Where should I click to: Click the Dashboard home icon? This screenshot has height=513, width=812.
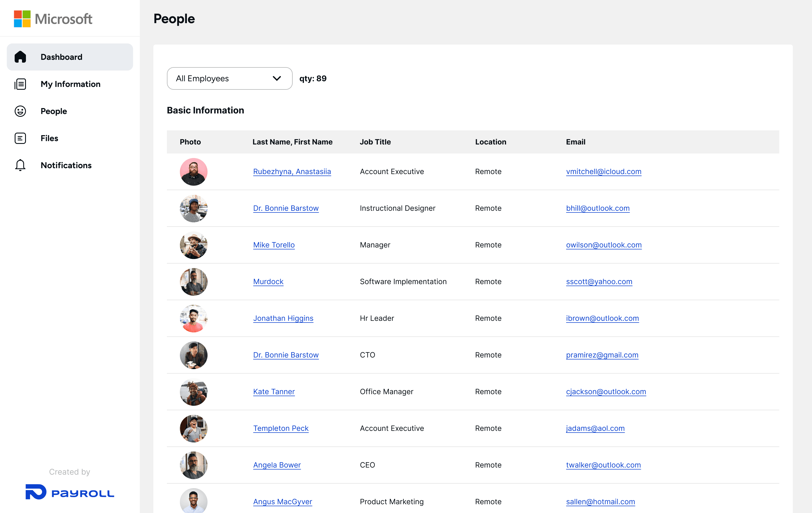click(x=20, y=57)
